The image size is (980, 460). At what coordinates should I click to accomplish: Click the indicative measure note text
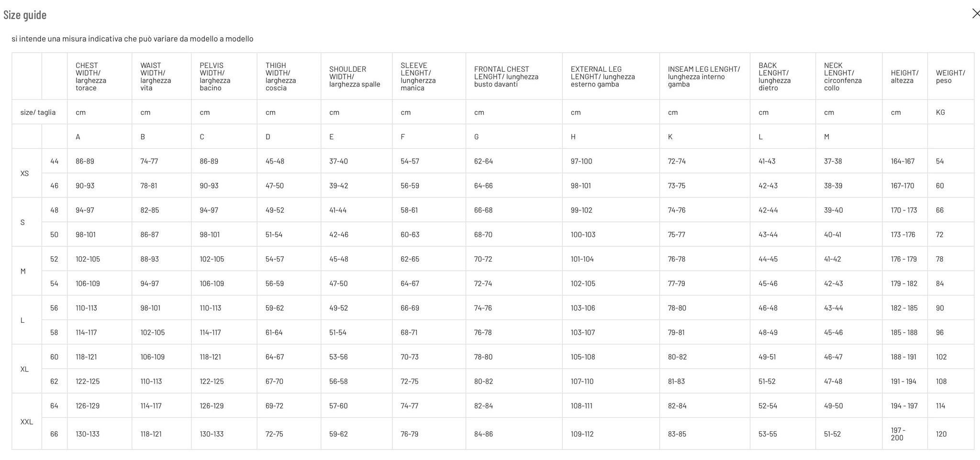[x=133, y=39]
